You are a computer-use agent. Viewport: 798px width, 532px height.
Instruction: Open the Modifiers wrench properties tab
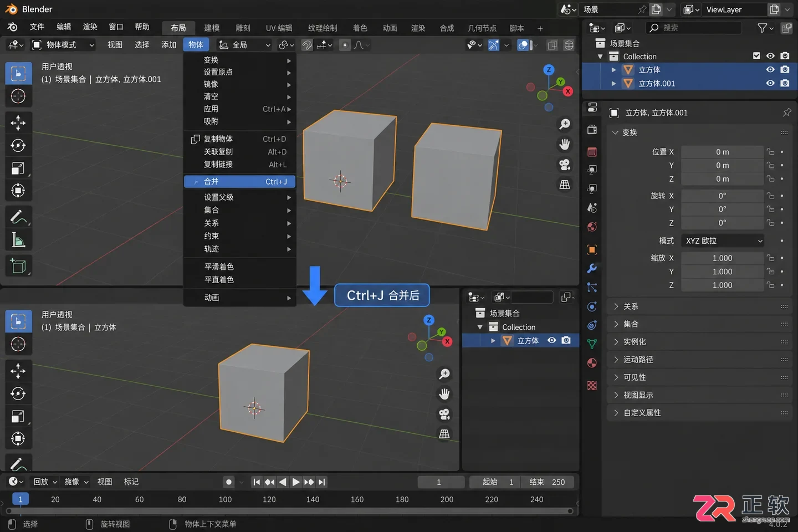[x=592, y=269]
